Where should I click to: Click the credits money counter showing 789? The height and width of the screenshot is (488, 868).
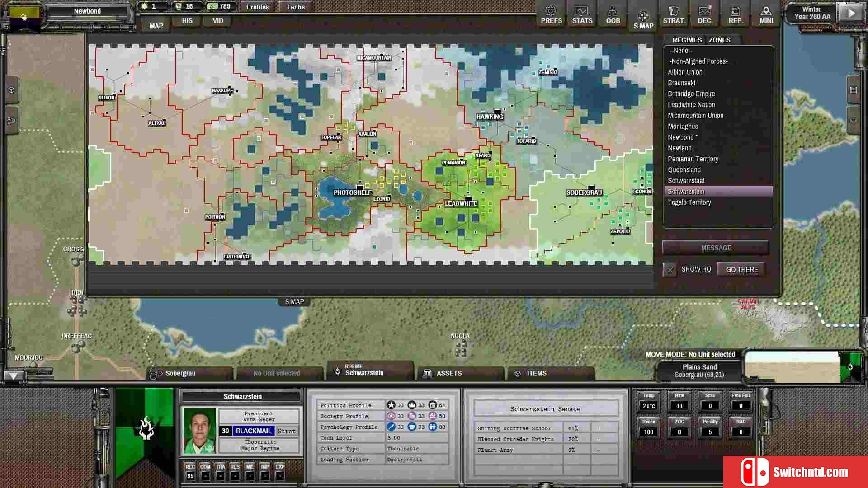coord(219,6)
